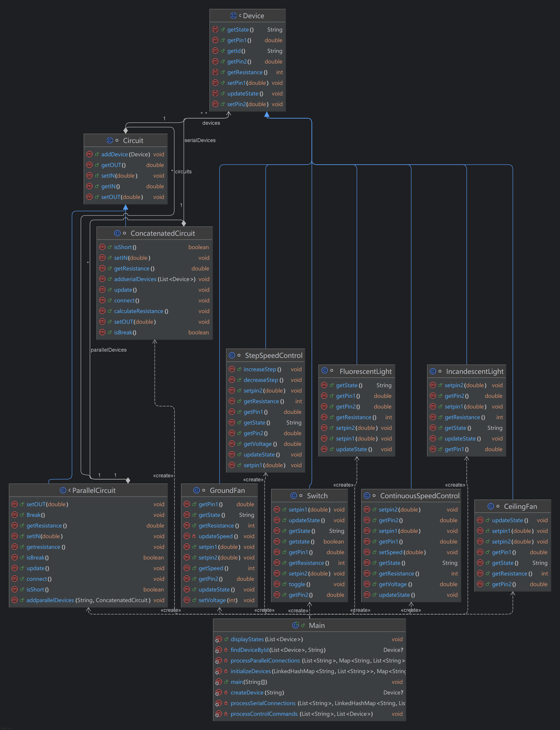Click toggle() method in Switch class
The height and width of the screenshot is (730, 560).
coord(299,584)
